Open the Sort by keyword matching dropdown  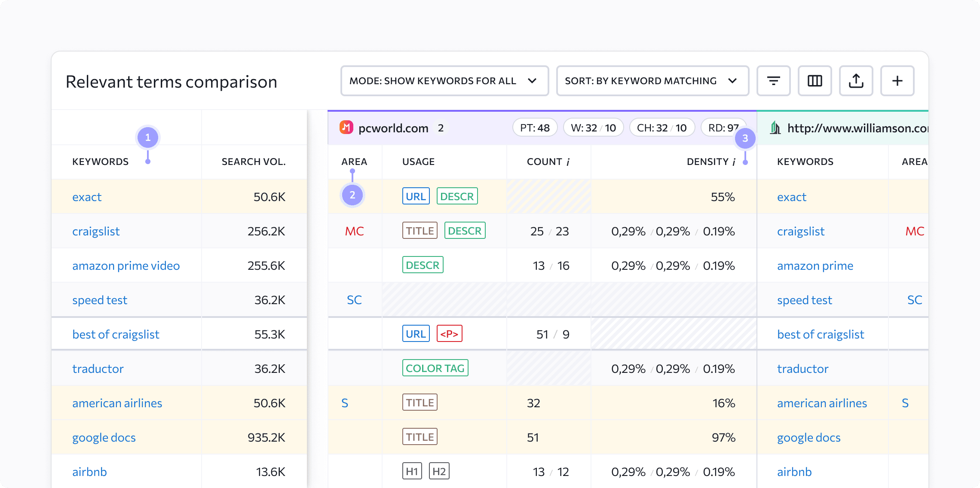pos(652,81)
